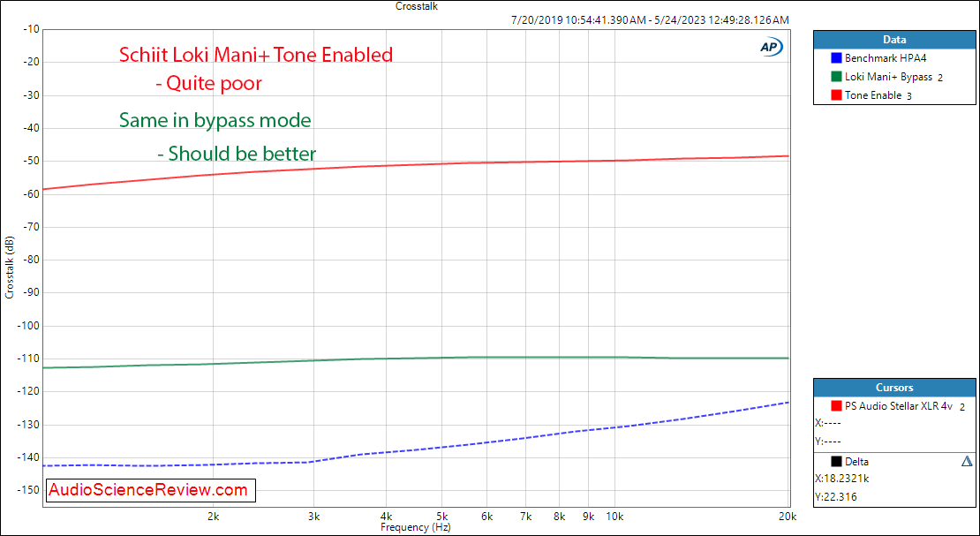Click the Crosstalk (dB) vertical axis title

[x=10, y=267]
